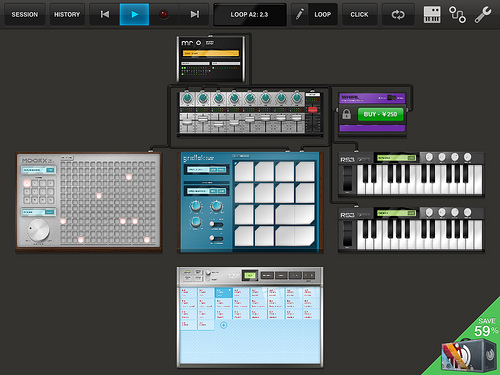Toggle the LOOP mode button
The image size is (500, 375).
pos(323,14)
